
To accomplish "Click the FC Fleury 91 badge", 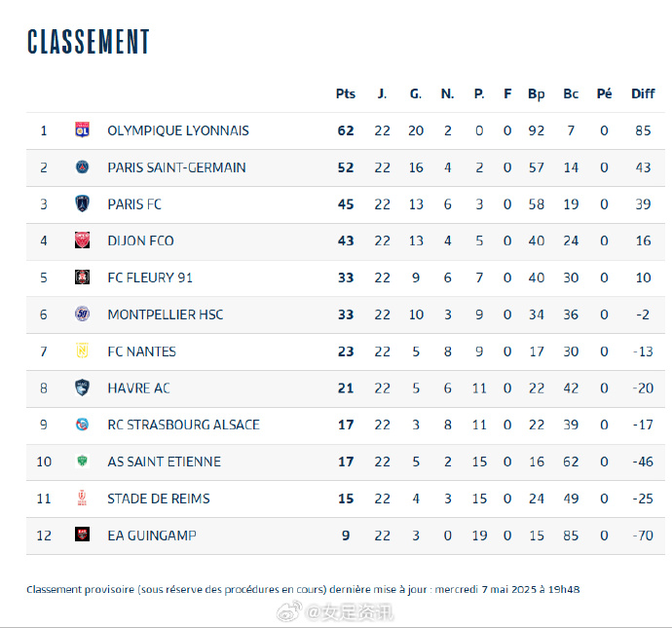I will click(x=82, y=277).
